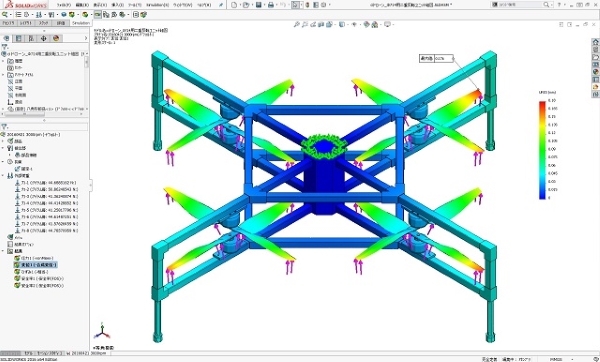Click the ConfigurationManager tab icon
The width and height of the screenshot is (600, 362).
31,38
